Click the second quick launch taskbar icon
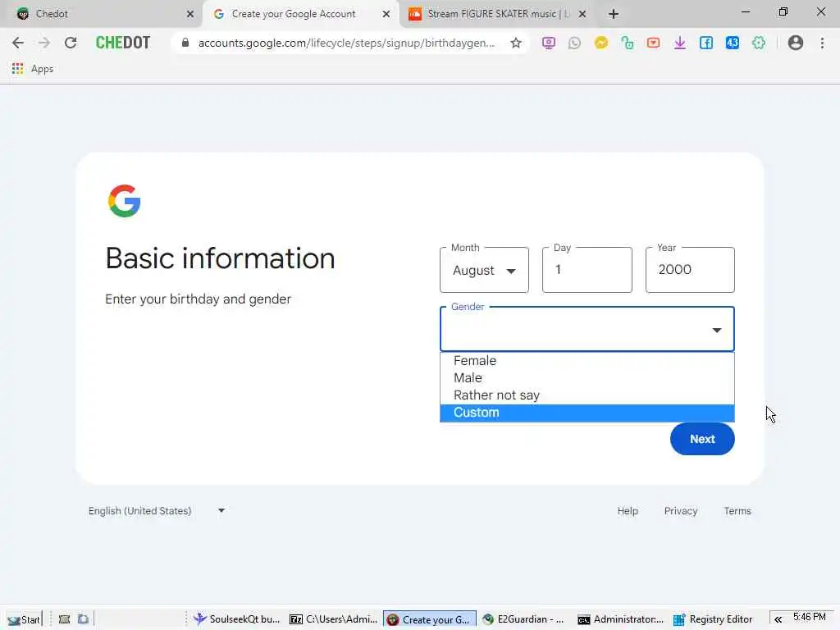 coord(83,619)
